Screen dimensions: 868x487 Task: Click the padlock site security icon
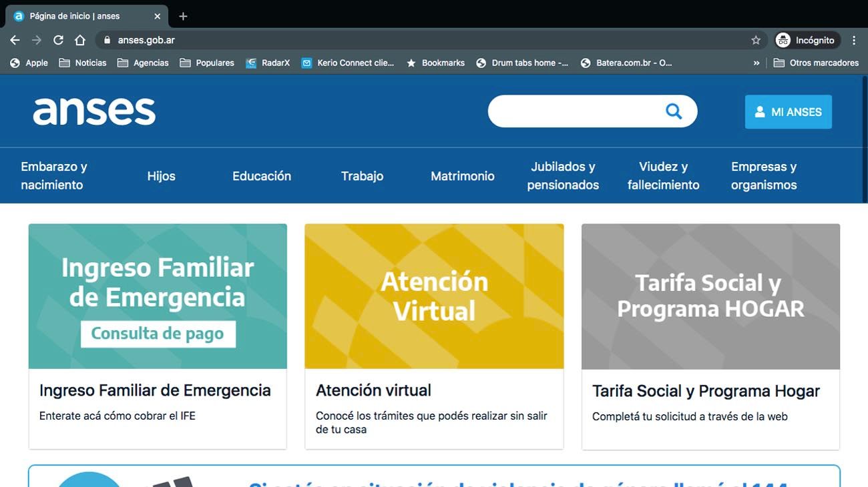pyautogui.click(x=107, y=40)
